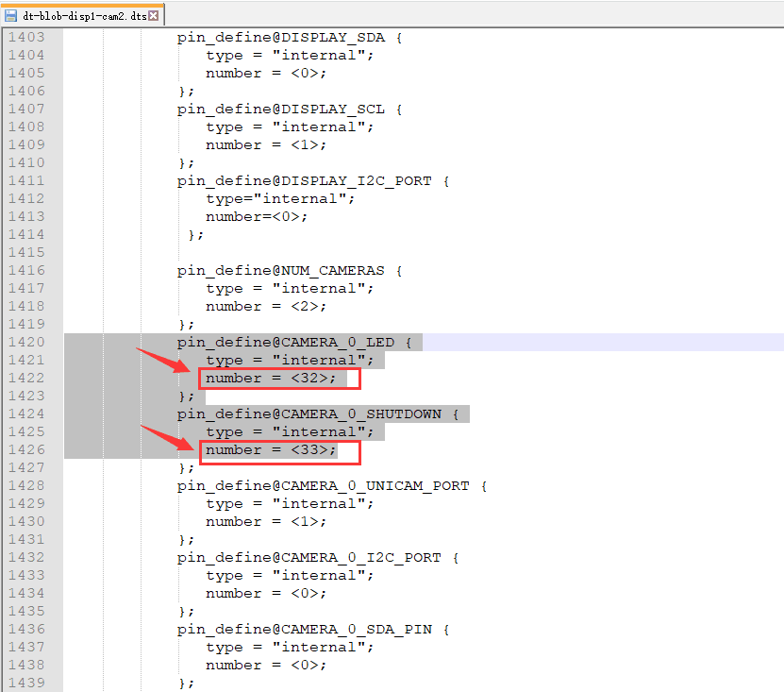
Task: Click the pin_define@DISPLAY_SCL line
Action: tap(290, 110)
